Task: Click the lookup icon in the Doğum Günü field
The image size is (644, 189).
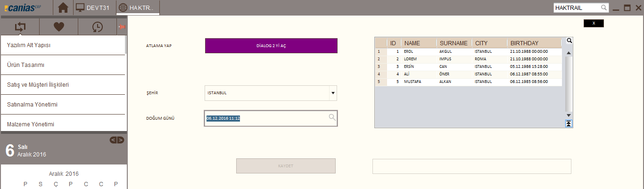Action: coord(332,117)
